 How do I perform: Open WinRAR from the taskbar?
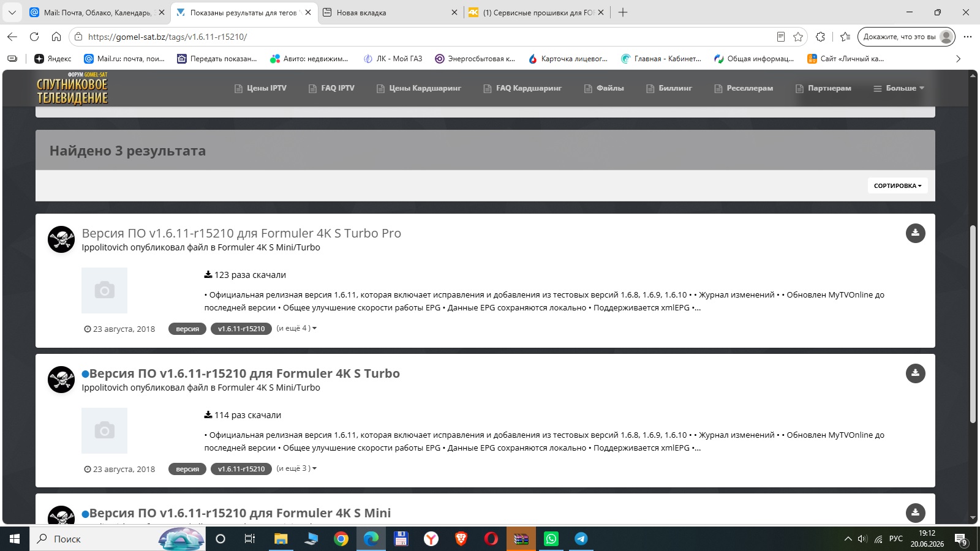521,539
